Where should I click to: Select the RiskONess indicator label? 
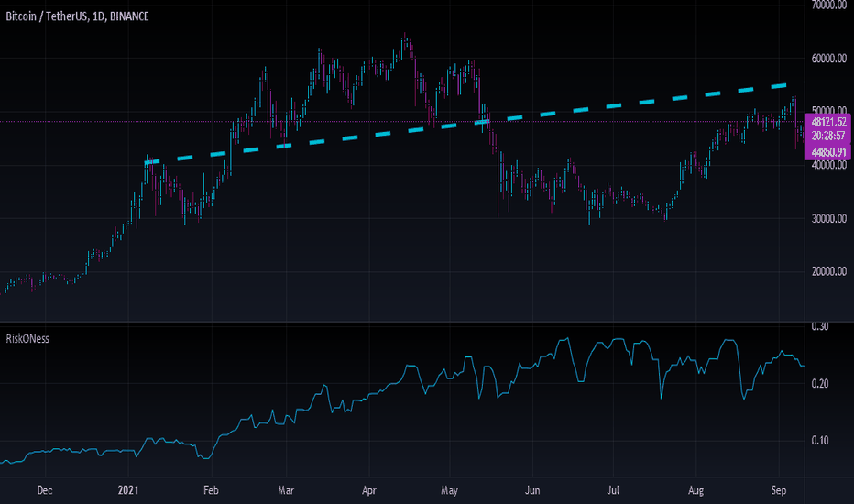27,338
